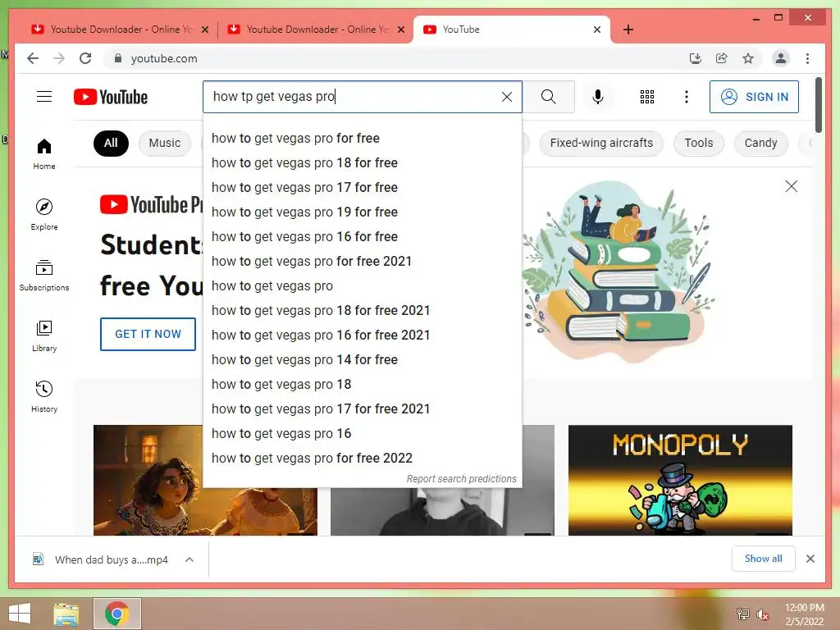Choose suggestion 'vegas pro for free 2021'
This screenshot has height=630, width=840.
point(363,262)
